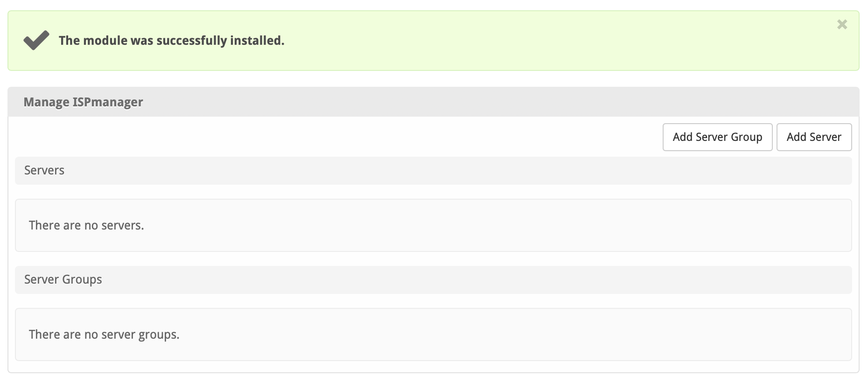Click "The module was successfully installed" text
Viewport: 868px width, 390px height.
coord(171,41)
